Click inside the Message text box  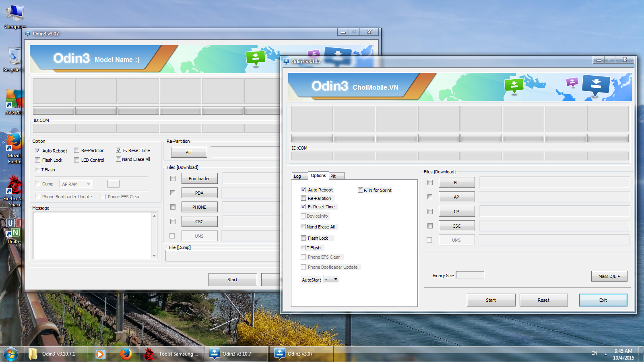click(x=95, y=235)
